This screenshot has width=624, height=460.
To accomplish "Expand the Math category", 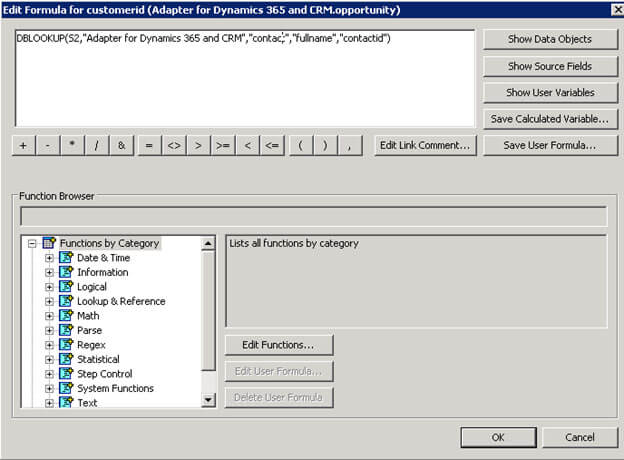I will 49,316.
